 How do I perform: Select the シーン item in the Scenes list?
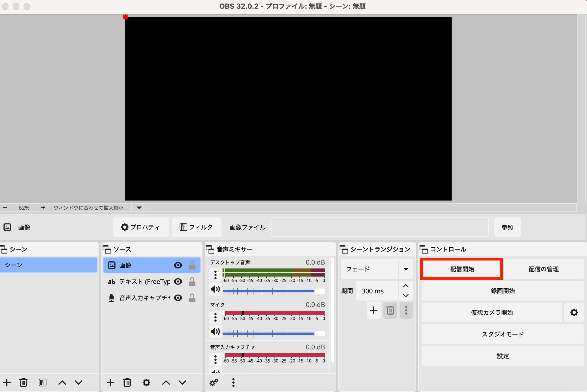coord(49,265)
